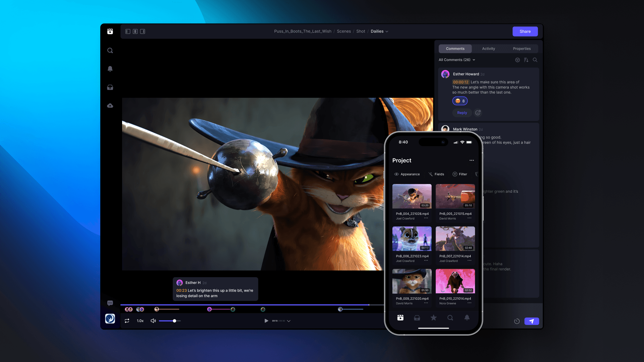
Task: Toggle center panel layout icon
Action: [x=135, y=31]
